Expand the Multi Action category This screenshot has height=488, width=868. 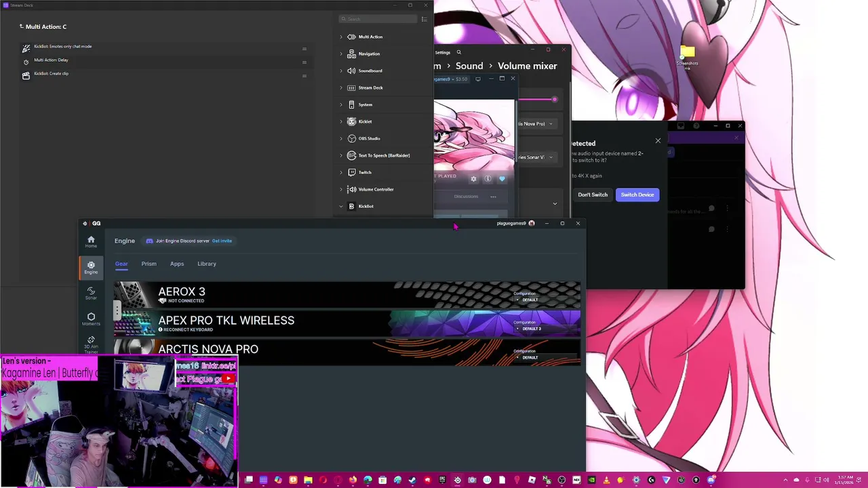pyautogui.click(x=341, y=37)
